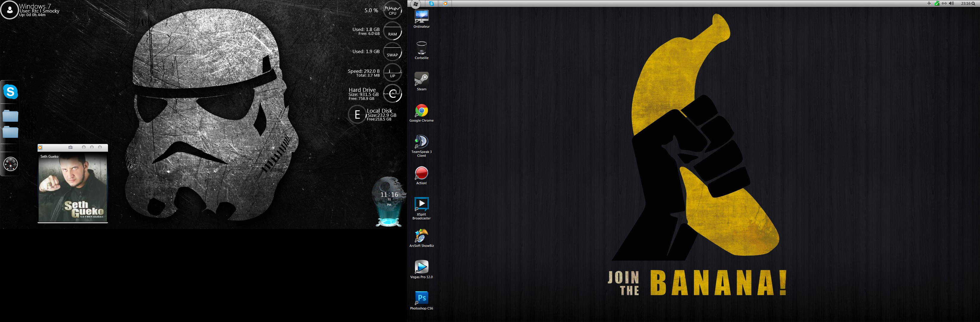Select the media player button in top taskbar
The width and height of the screenshot is (980, 322).
[445, 3]
